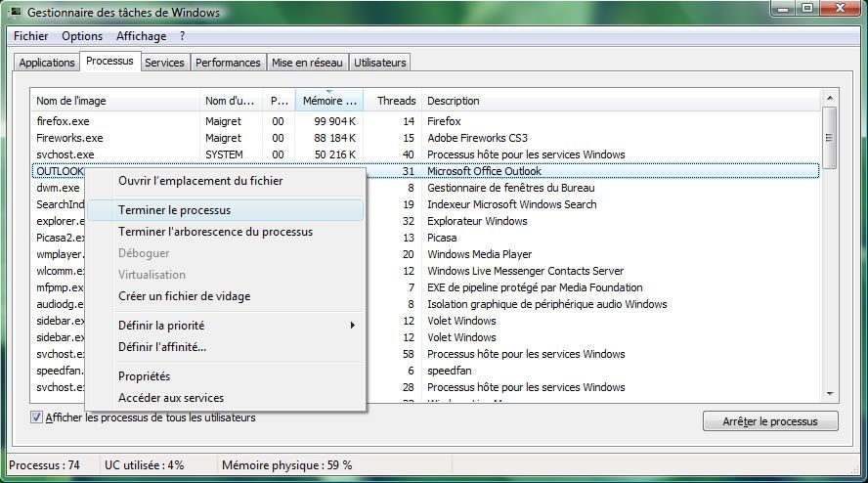
Task: Select the firefox.exe process row
Action: point(425,121)
